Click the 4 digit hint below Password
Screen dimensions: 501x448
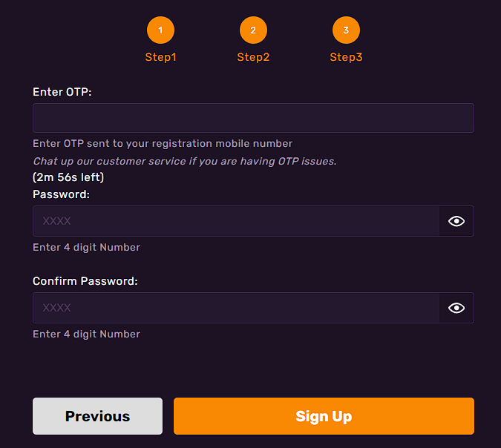coord(86,247)
